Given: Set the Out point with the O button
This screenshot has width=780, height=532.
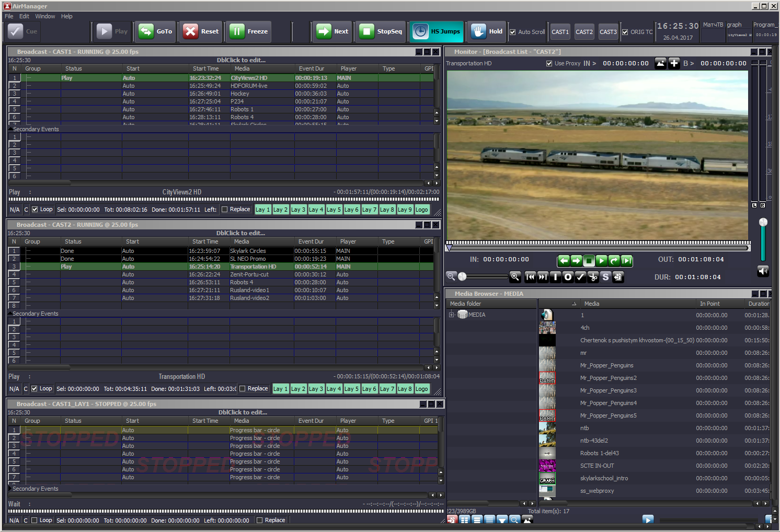Looking at the screenshot, I should click(x=568, y=277).
